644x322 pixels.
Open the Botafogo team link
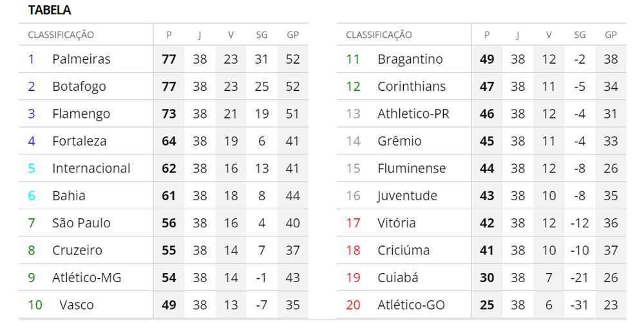click(79, 86)
